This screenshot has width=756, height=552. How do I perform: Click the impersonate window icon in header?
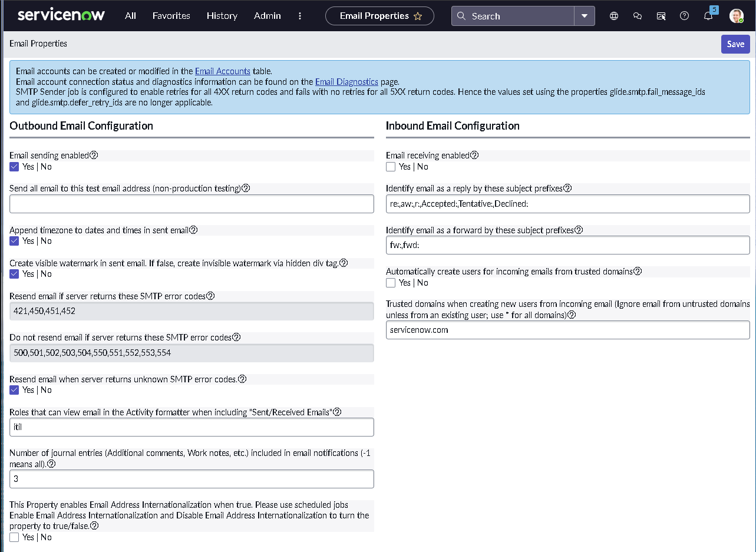(661, 16)
